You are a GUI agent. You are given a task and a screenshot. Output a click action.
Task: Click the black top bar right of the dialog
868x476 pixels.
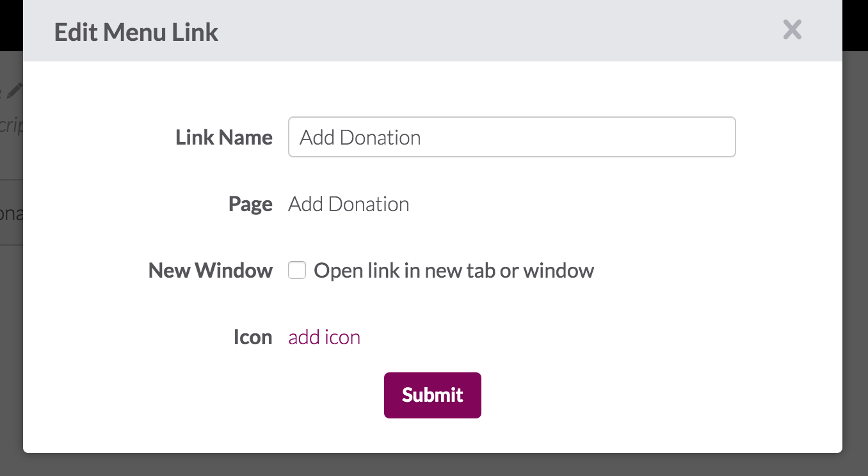[855, 26]
